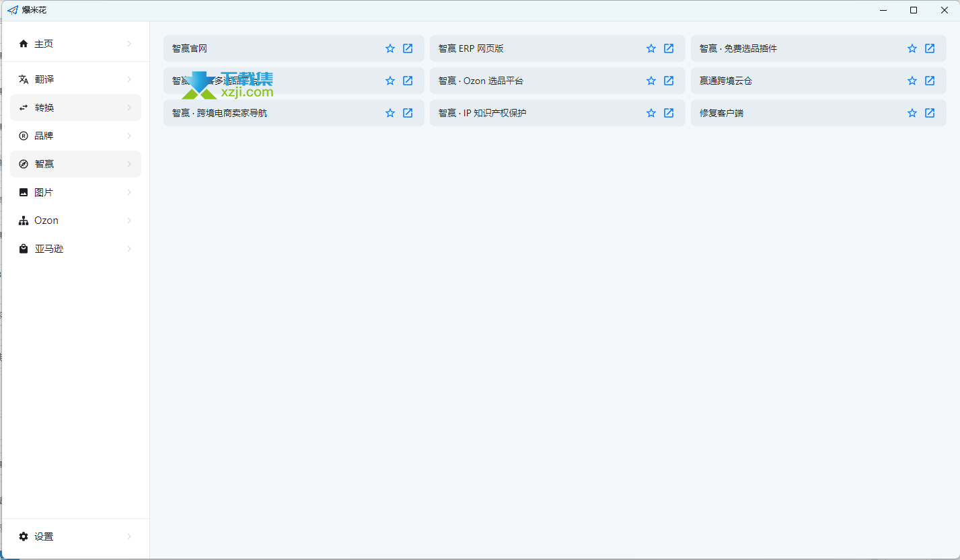Open 智赢 · Ozon 选品平台 external link icon

point(669,81)
